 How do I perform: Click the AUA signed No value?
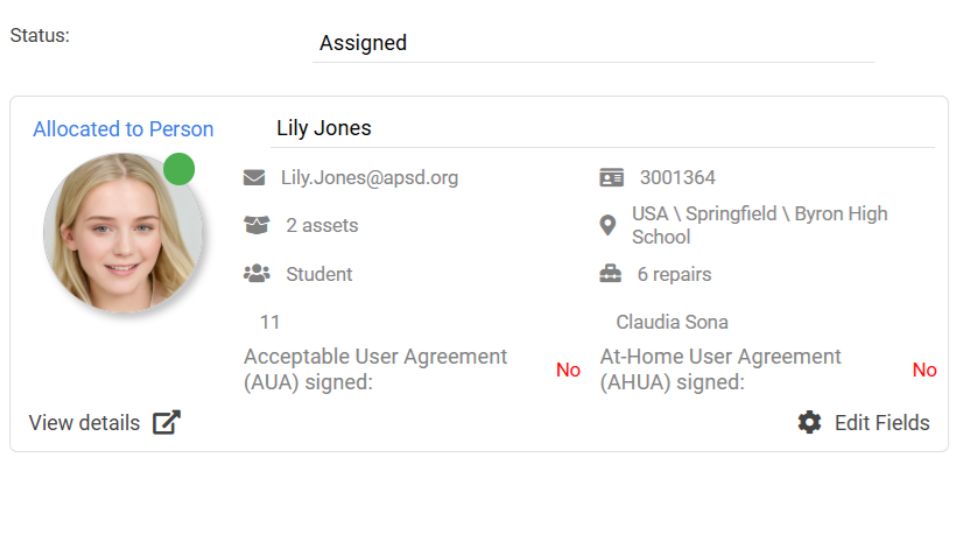[x=568, y=370]
